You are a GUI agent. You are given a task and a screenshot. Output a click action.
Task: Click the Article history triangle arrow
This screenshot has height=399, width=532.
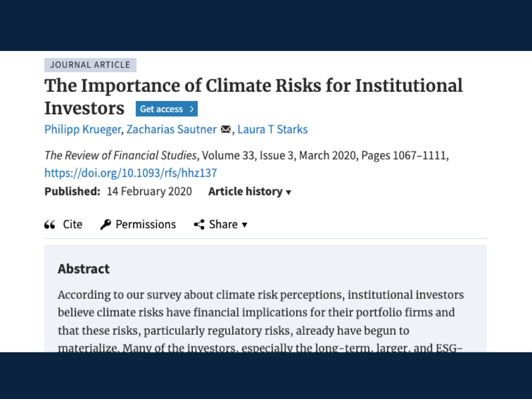click(x=289, y=192)
